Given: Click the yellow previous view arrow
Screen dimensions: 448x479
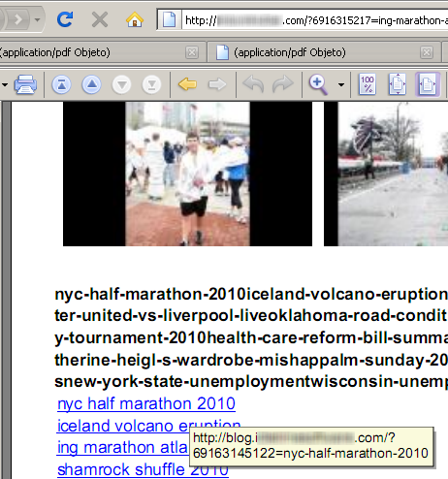Looking at the screenshot, I should (x=187, y=84).
